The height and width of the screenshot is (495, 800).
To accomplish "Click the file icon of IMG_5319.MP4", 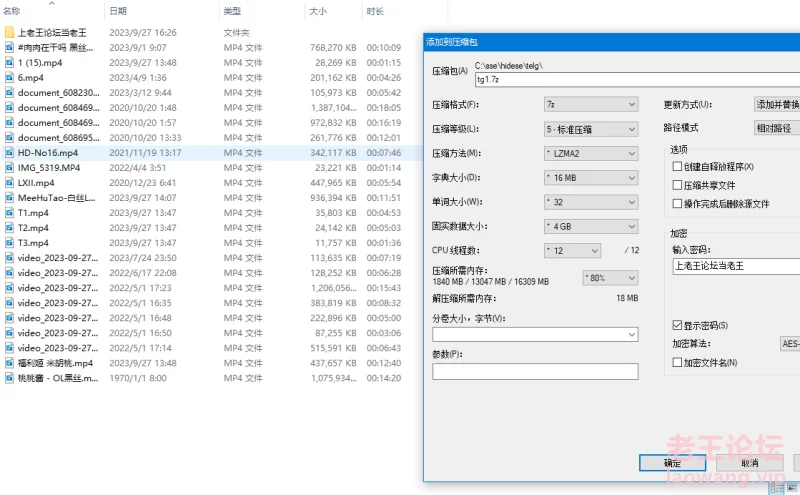I will [9, 168].
